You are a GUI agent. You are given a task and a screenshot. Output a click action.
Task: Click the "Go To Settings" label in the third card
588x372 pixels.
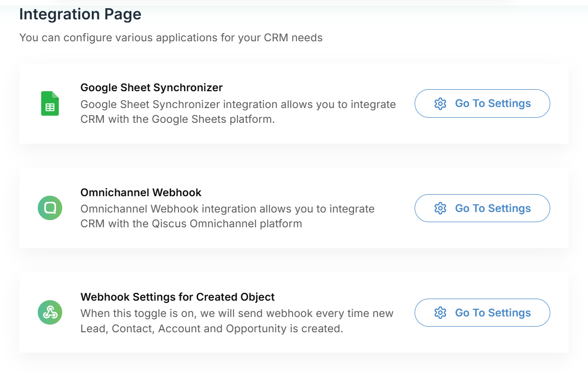[493, 312]
